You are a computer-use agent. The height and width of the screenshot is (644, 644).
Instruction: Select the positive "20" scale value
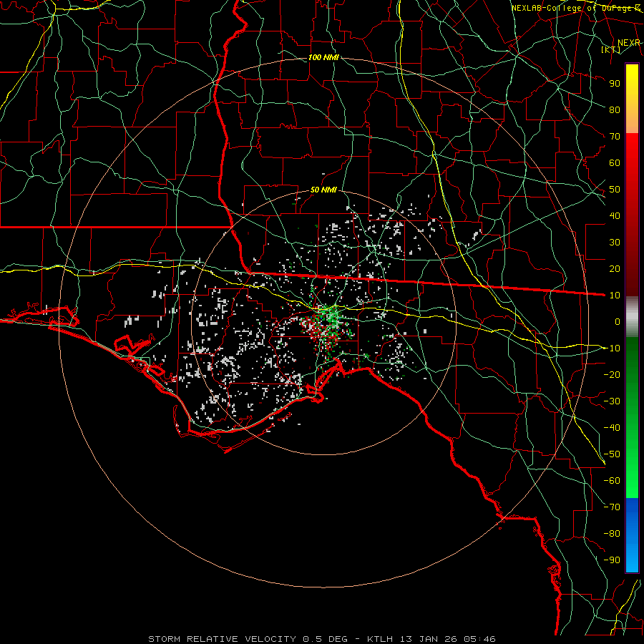pyautogui.click(x=615, y=268)
